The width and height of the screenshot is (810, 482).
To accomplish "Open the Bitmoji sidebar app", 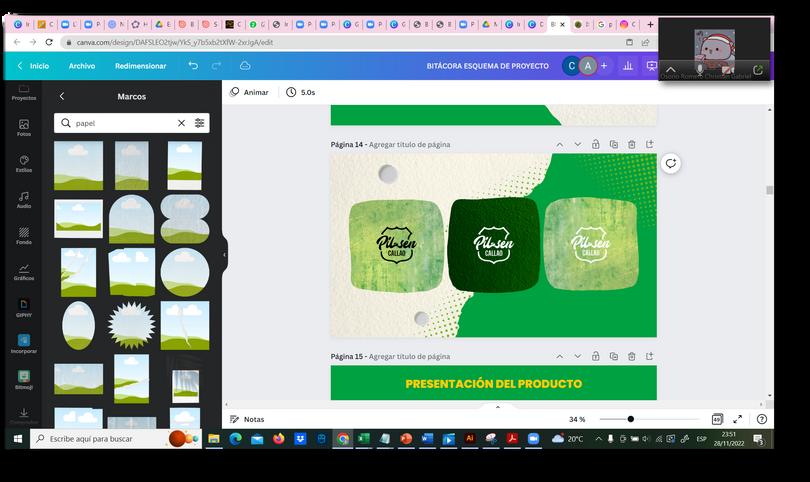I will pyautogui.click(x=24, y=380).
